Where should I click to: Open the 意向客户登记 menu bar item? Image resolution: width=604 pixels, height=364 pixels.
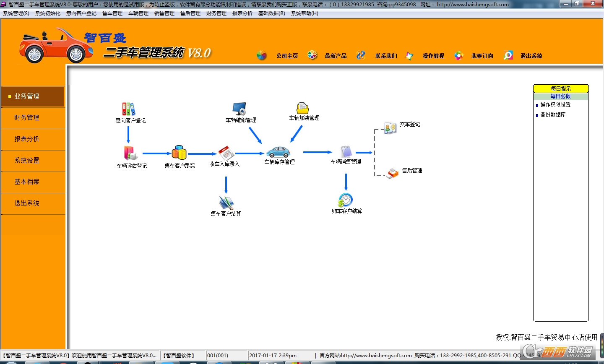coord(81,13)
